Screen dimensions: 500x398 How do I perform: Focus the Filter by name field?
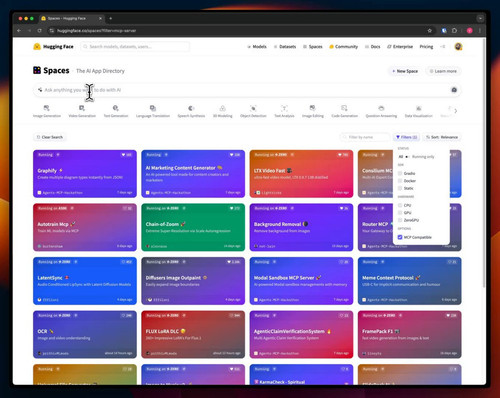(x=365, y=137)
